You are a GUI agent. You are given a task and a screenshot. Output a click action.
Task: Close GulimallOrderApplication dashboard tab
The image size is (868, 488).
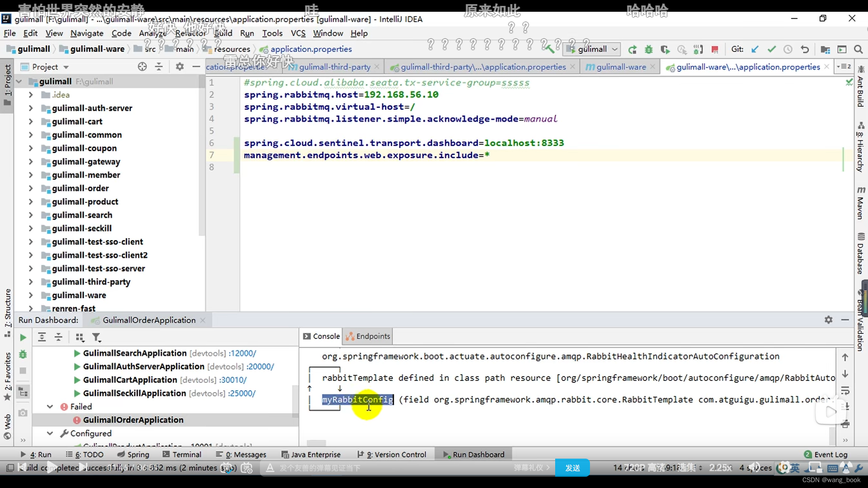[203, 320]
